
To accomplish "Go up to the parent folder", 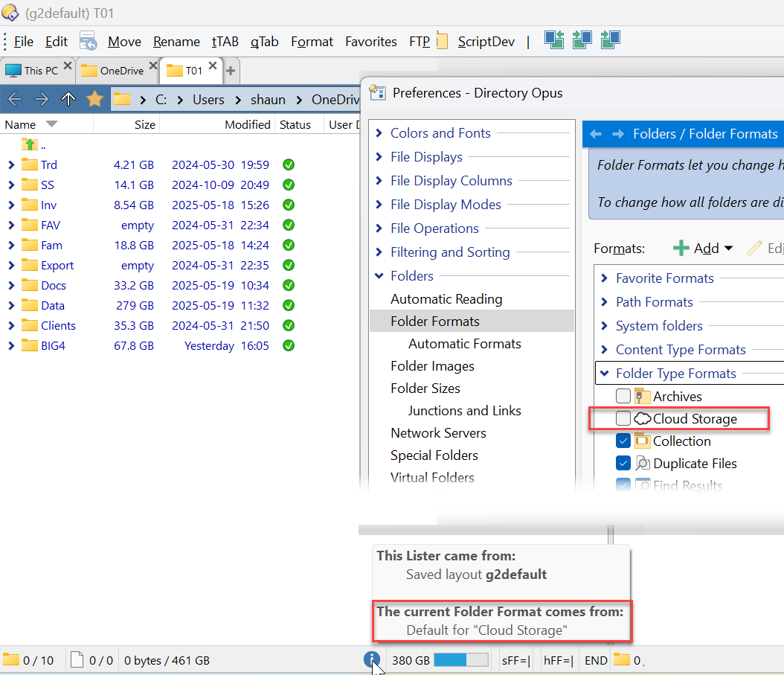I will [68, 99].
